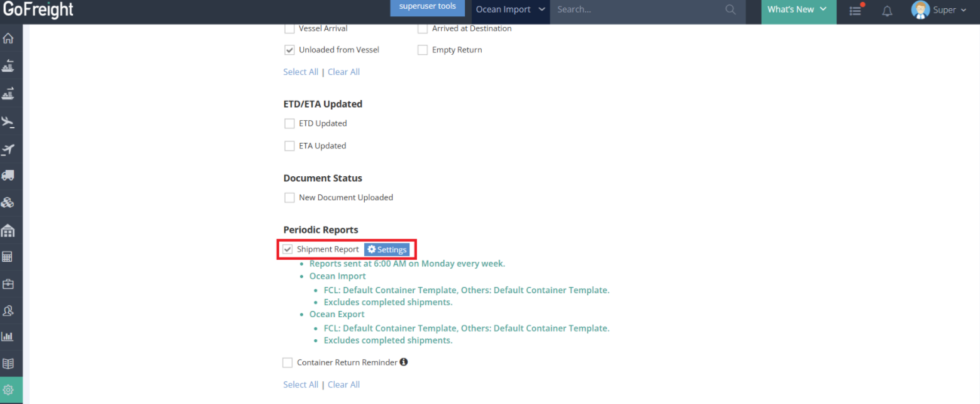The height and width of the screenshot is (404, 980).
Task: Click the info icon beside Container Return Reminder
Action: (x=404, y=362)
